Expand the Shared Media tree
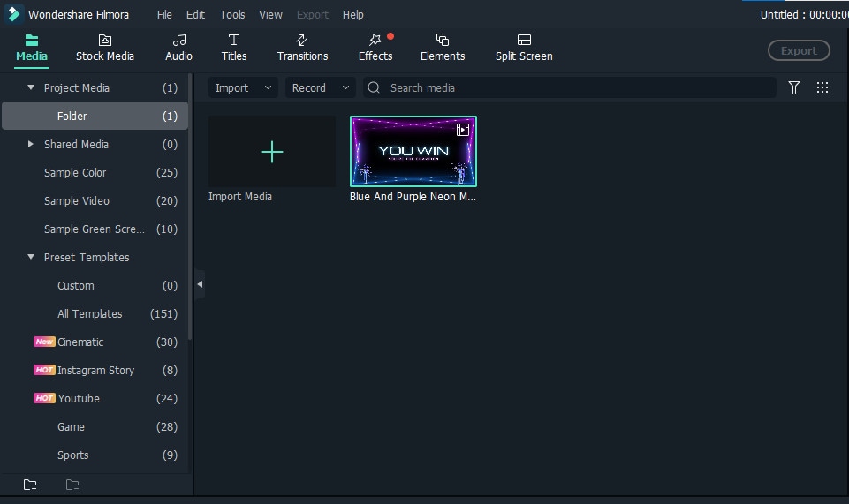Screen dimensions: 849x504 30,144
